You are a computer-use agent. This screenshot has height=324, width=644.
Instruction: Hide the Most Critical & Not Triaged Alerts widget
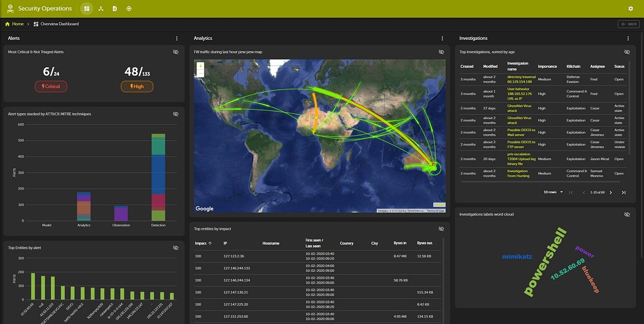coord(175,52)
